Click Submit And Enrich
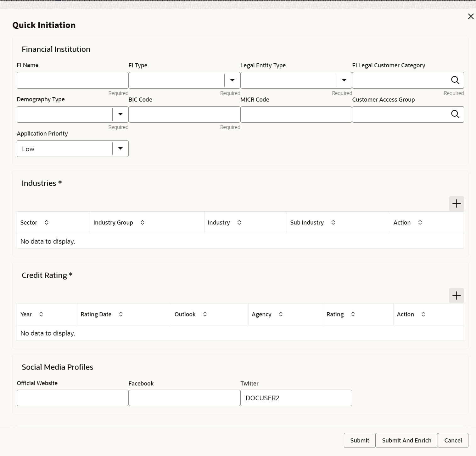This screenshot has width=476, height=456. tap(406, 440)
